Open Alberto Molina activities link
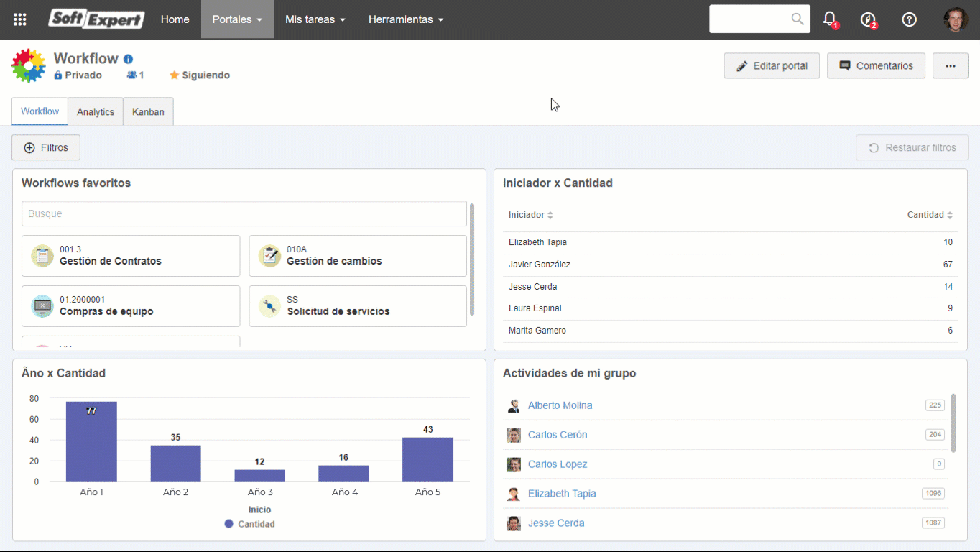 560,405
